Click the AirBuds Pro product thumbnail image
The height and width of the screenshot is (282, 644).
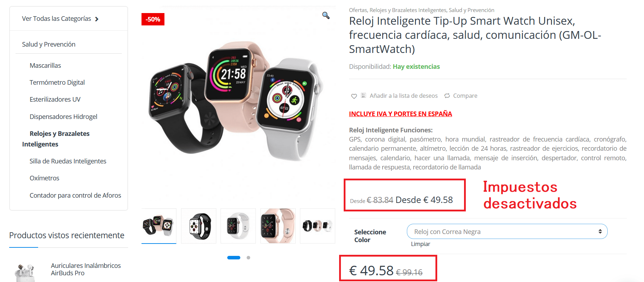tap(25, 272)
